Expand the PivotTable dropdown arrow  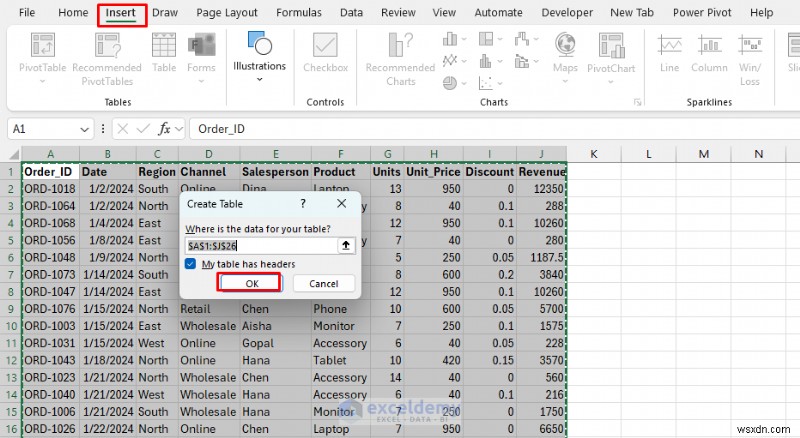[42, 81]
